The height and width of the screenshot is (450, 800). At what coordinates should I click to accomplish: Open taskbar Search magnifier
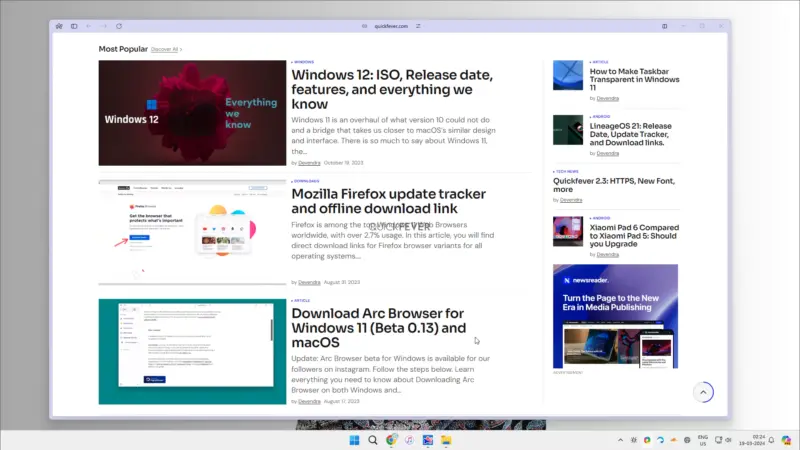pos(373,440)
